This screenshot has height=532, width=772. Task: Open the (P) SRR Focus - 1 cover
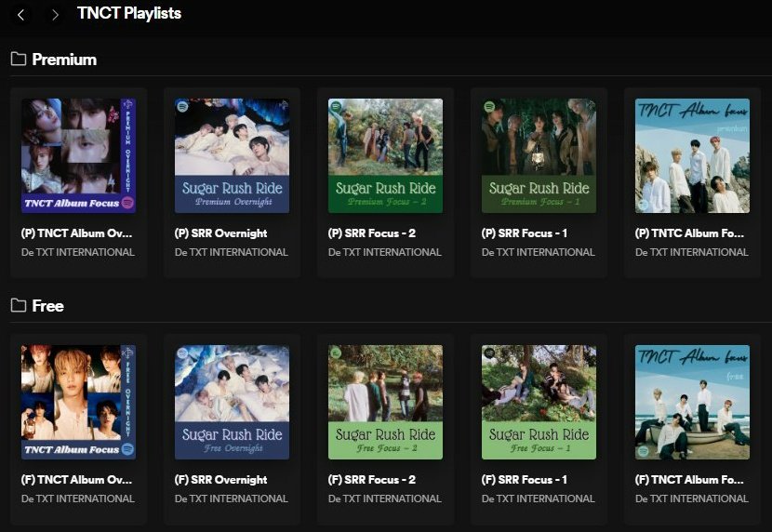[x=539, y=155]
